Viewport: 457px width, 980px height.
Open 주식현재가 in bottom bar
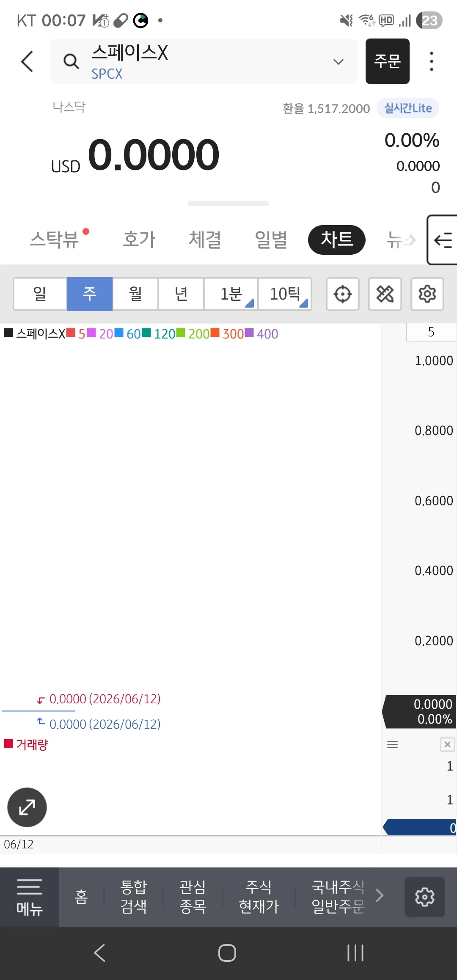(259, 897)
